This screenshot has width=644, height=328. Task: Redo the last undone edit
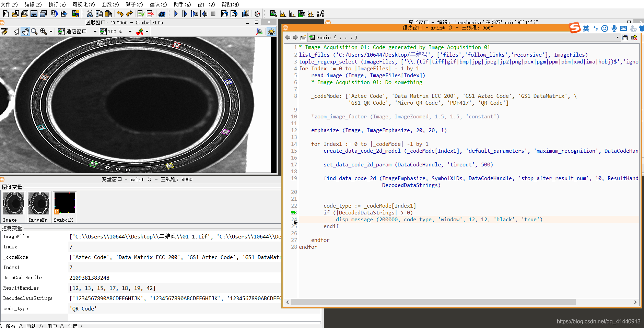tap(129, 14)
